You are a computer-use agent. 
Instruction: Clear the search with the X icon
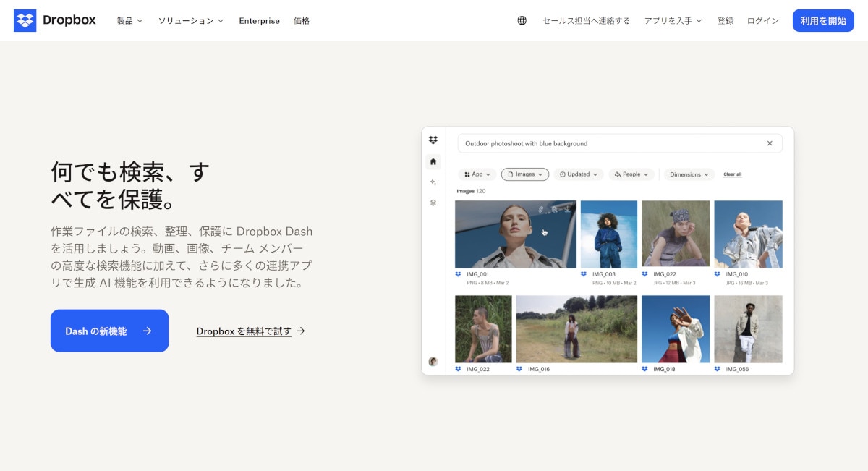(x=770, y=143)
